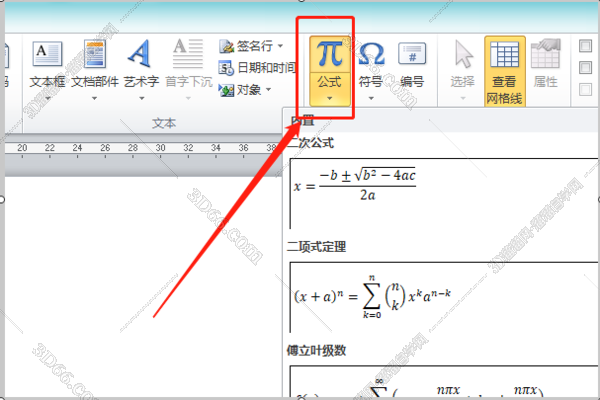Toggle View Gridlines (查看网格线)

[505, 71]
